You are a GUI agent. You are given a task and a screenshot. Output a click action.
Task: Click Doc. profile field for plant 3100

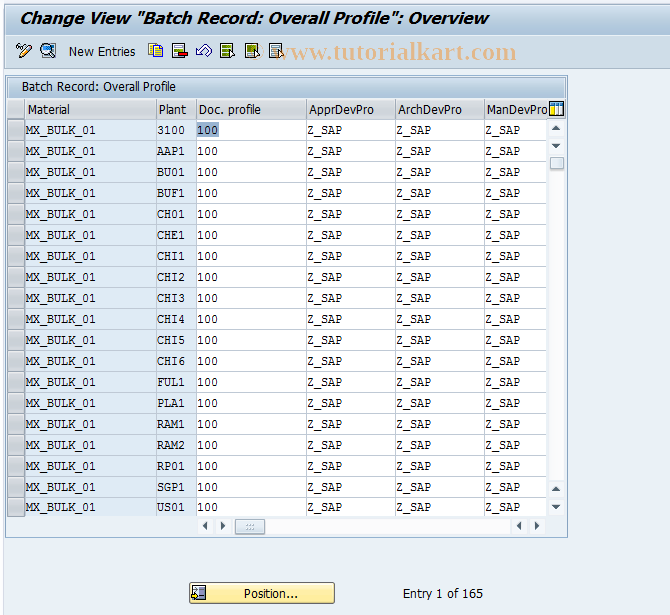coord(251,130)
